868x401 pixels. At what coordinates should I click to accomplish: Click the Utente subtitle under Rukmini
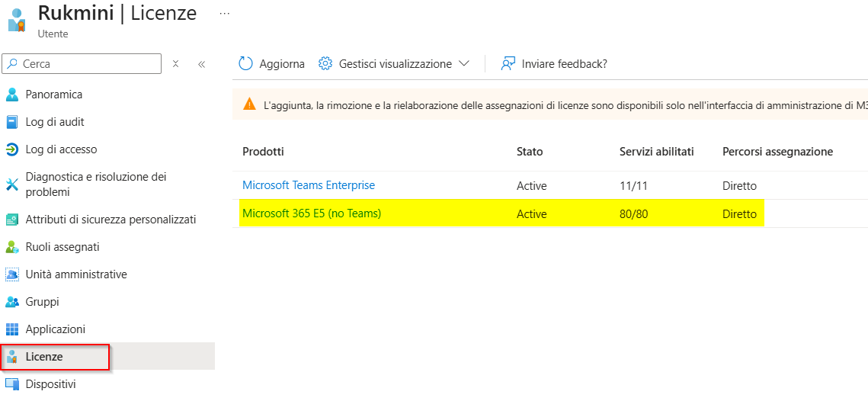[53, 34]
